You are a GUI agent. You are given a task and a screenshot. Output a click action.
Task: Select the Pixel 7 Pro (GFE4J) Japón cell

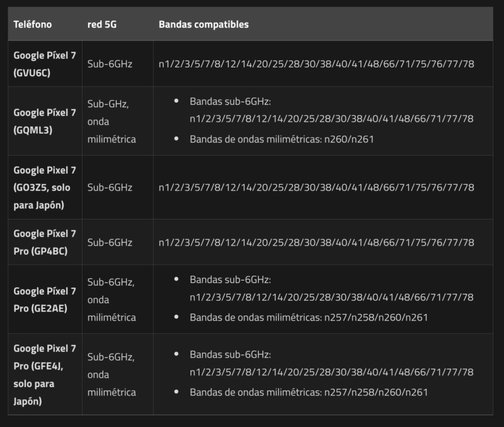45,375
